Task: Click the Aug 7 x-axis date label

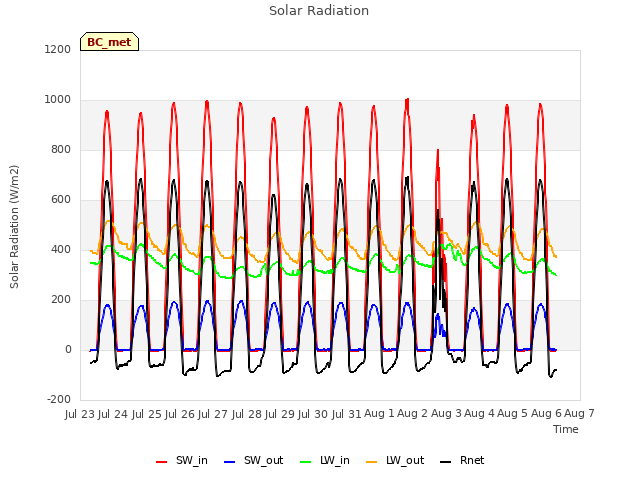Action: (579, 414)
